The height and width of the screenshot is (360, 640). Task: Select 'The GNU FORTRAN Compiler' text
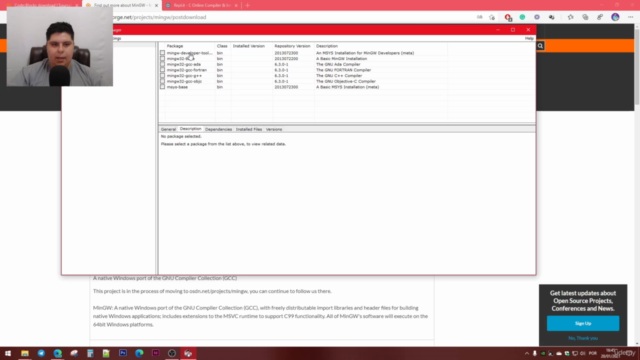[x=343, y=70]
